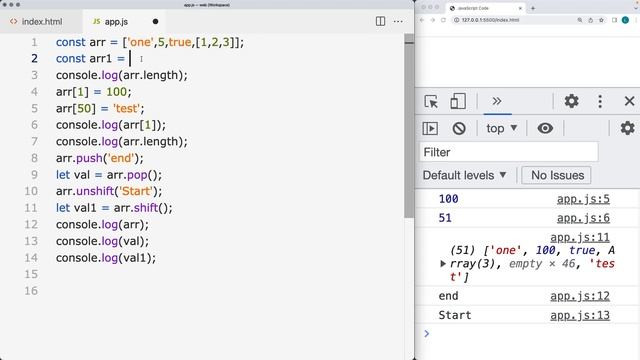Open a new browser tab with plus
Image resolution: width=640 pixels, height=360 pixels.
coord(533,8)
